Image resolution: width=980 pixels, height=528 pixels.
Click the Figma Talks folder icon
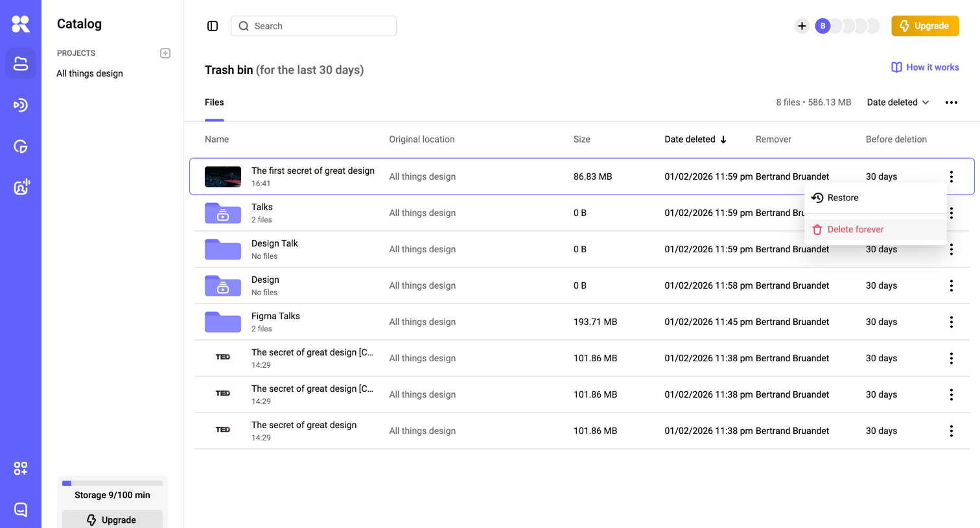point(223,322)
